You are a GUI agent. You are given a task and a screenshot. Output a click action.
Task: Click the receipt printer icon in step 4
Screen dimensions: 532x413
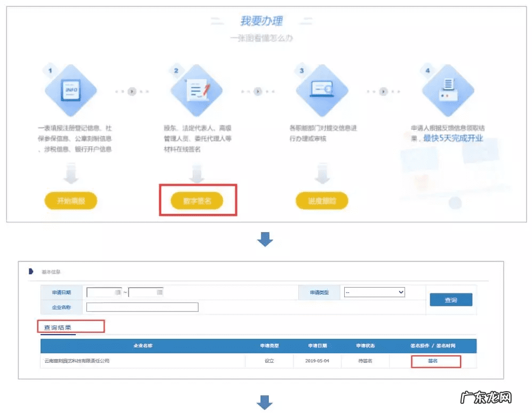[447, 89]
